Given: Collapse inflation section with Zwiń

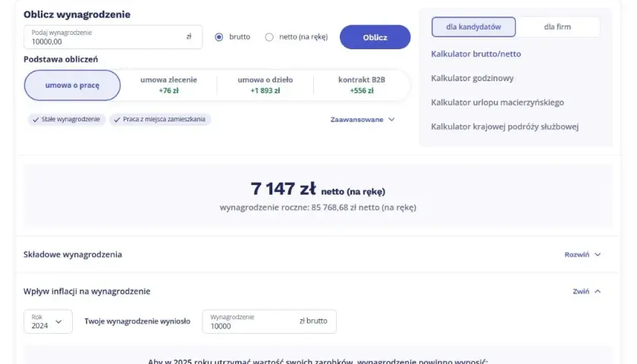Looking at the screenshot, I should (587, 291).
